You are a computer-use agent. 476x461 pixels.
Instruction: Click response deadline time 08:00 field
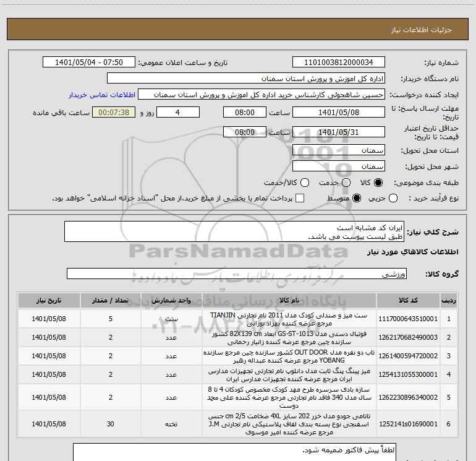click(x=245, y=113)
